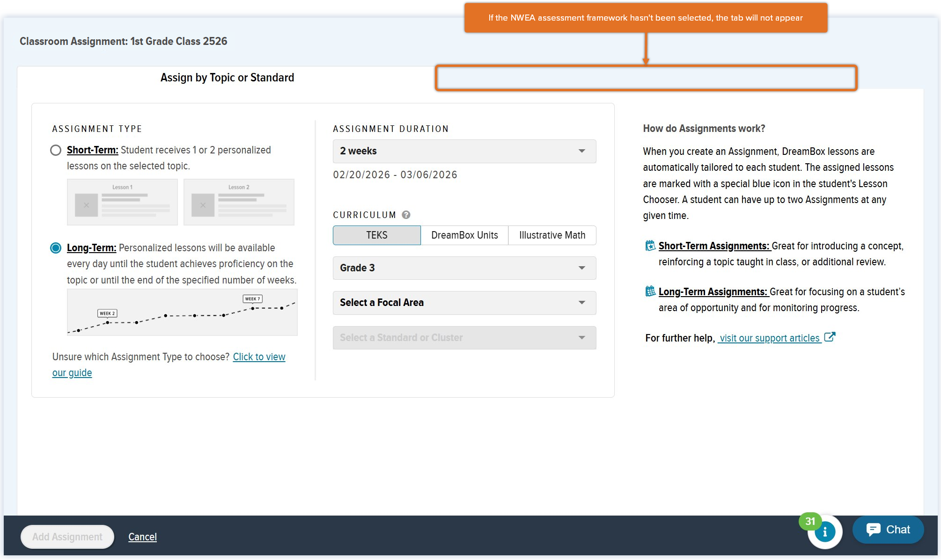
Task: Open the Assign by Topic or Standard tab
Action: (227, 78)
